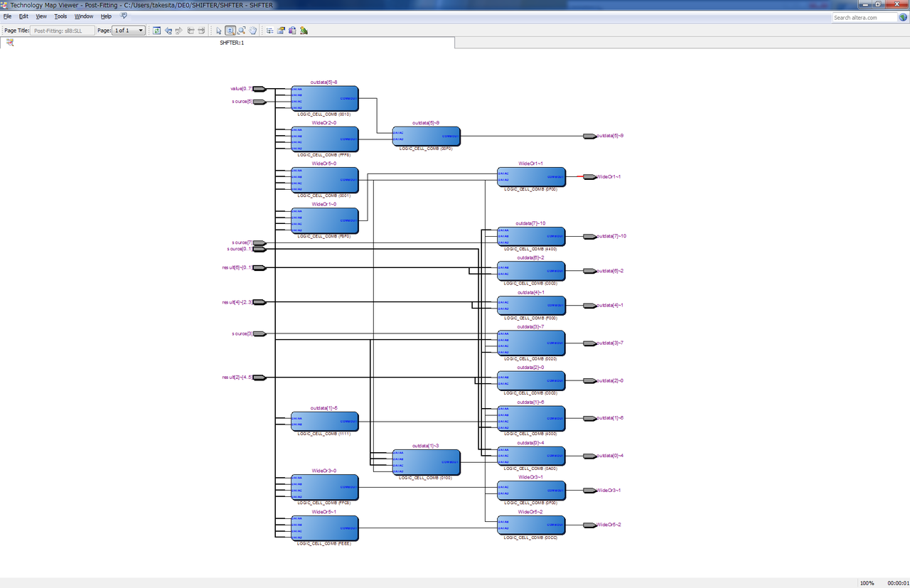
Task: Select the outdata[5]~8 logic cell block
Action: pyautogui.click(x=324, y=98)
